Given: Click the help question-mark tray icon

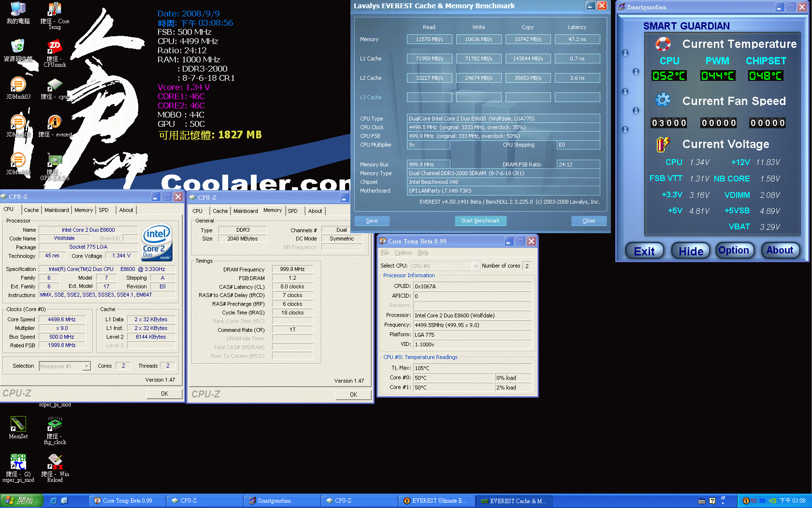Looking at the screenshot, I should point(712,501).
